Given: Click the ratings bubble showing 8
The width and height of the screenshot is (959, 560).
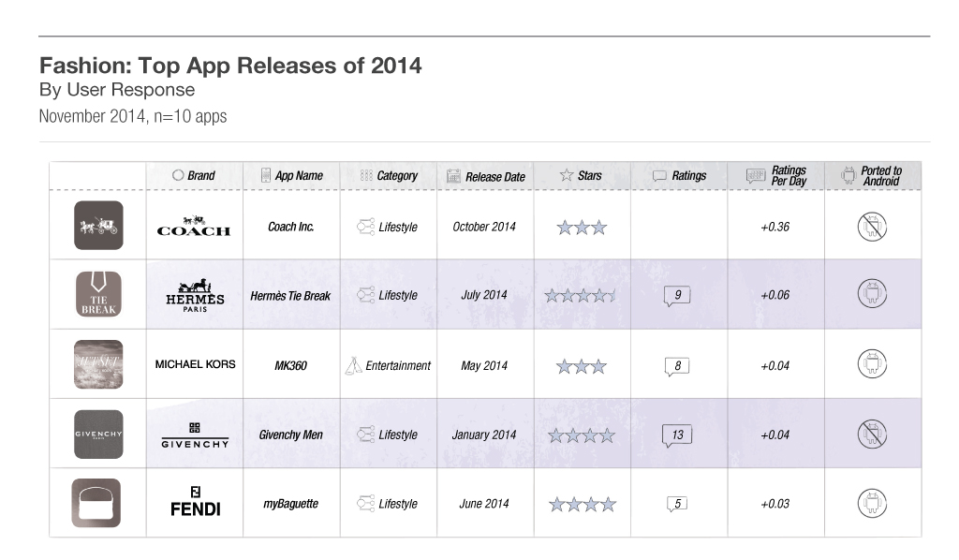Looking at the screenshot, I should pyautogui.click(x=677, y=366).
